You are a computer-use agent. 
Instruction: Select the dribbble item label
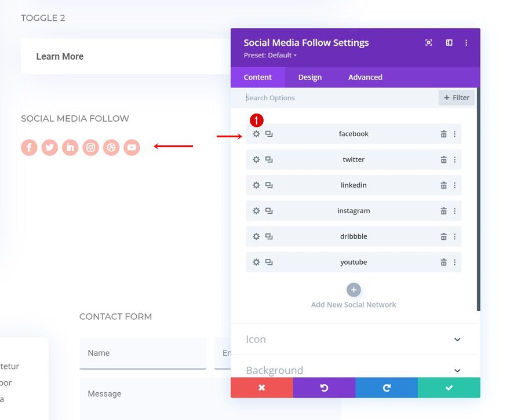pos(354,237)
